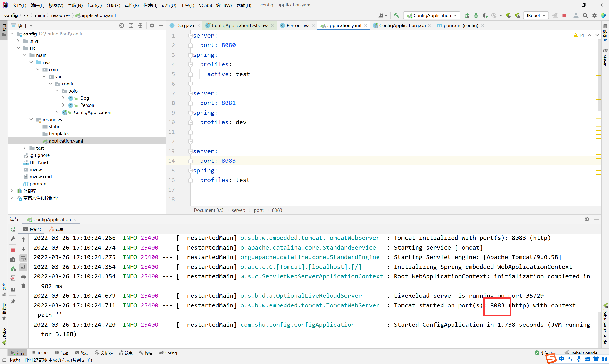
Task: Collapse the config root project node
Action: tap(12, 34)
